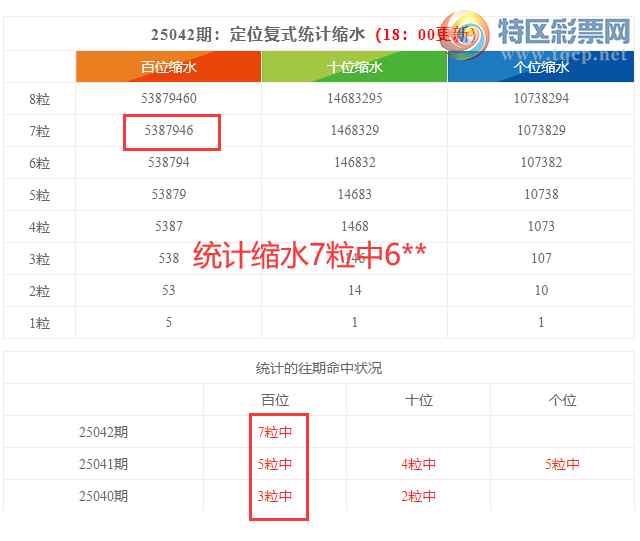The height and width of the screenshot is (541, 640).
Task: Click the 25040期 row label
Action: [104, 495]
